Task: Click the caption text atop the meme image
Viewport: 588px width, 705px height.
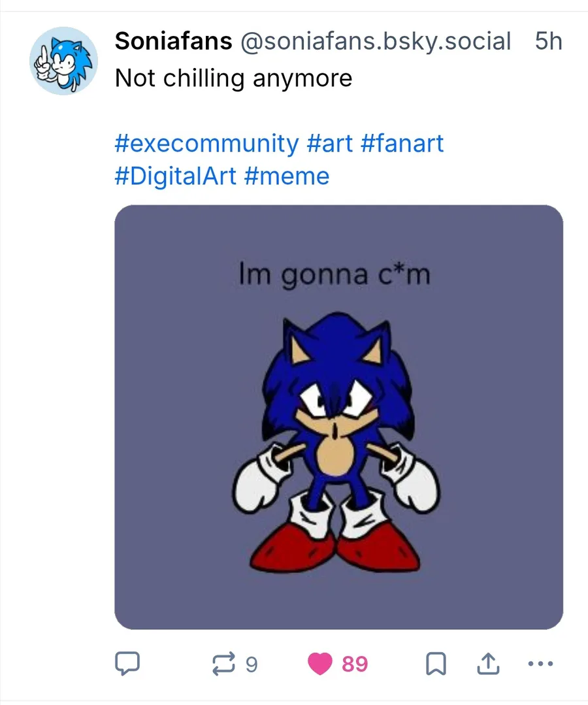Action: [335, 274]
